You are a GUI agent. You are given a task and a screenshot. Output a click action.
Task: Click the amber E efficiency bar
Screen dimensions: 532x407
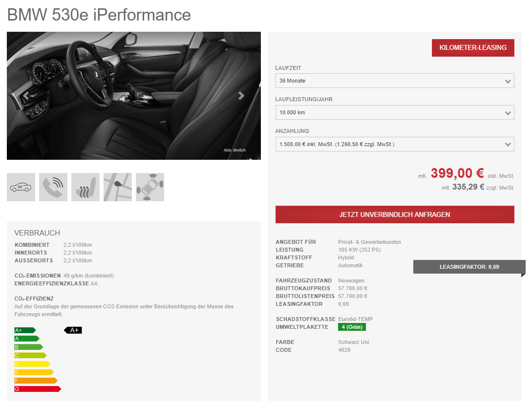(34, 372)
